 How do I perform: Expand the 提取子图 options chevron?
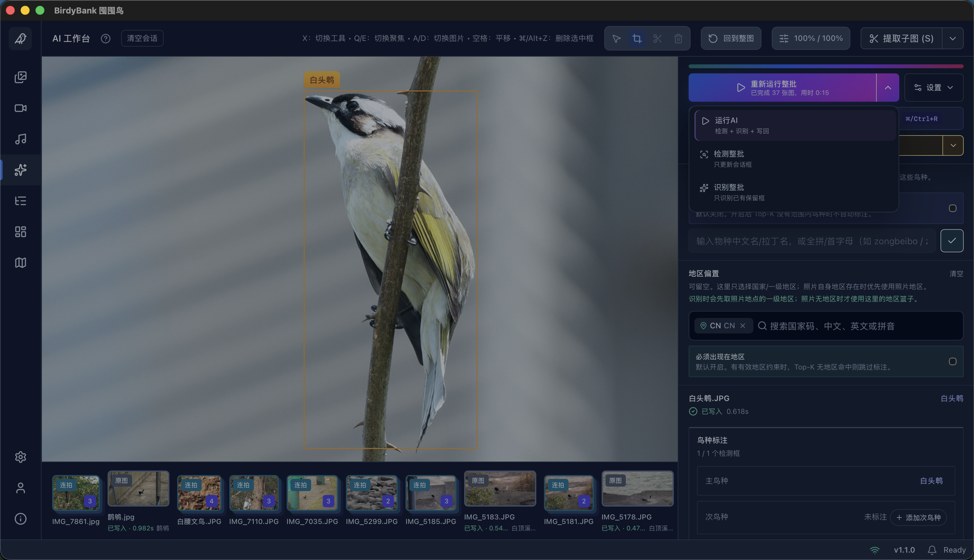click(952, 39)
